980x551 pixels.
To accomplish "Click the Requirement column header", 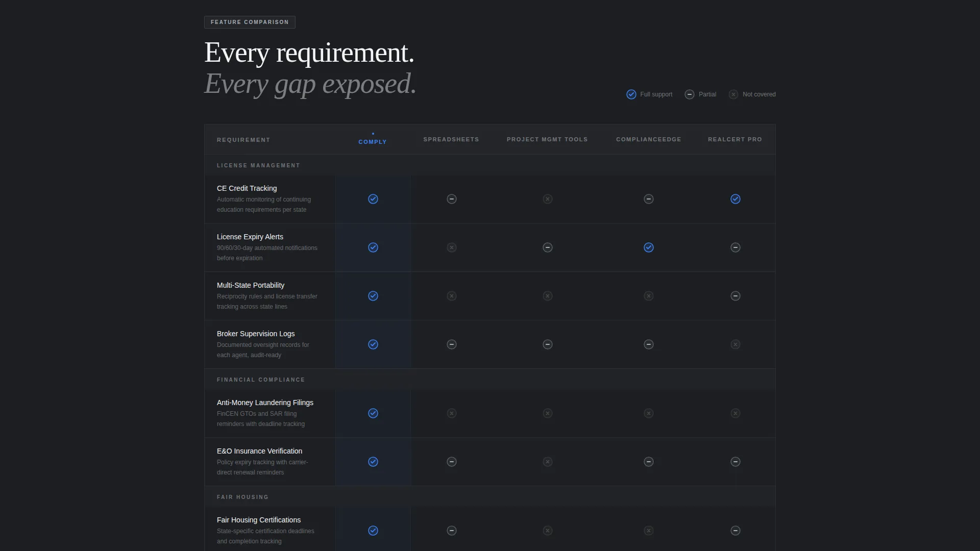I will coord(243,140).
